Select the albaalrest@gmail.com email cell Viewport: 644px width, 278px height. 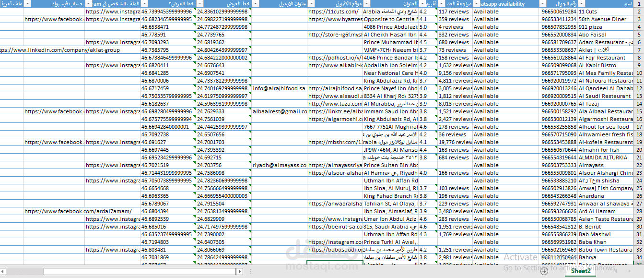coord(280,111)
